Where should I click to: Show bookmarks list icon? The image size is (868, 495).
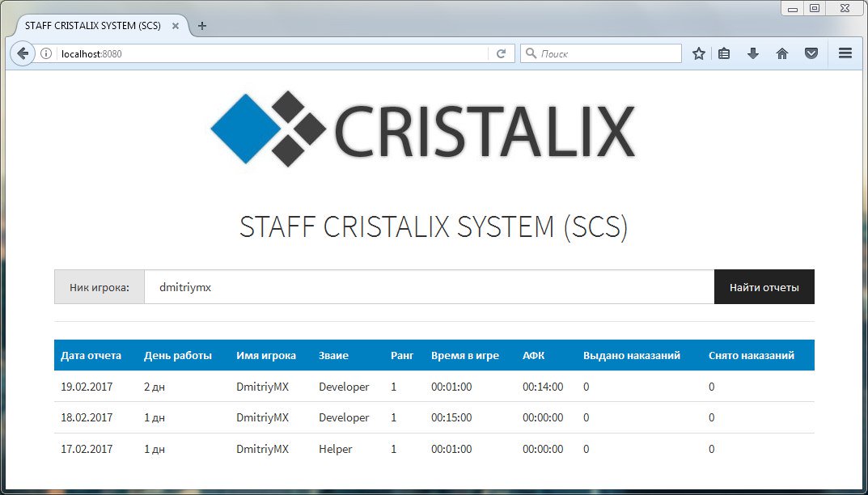724,53
